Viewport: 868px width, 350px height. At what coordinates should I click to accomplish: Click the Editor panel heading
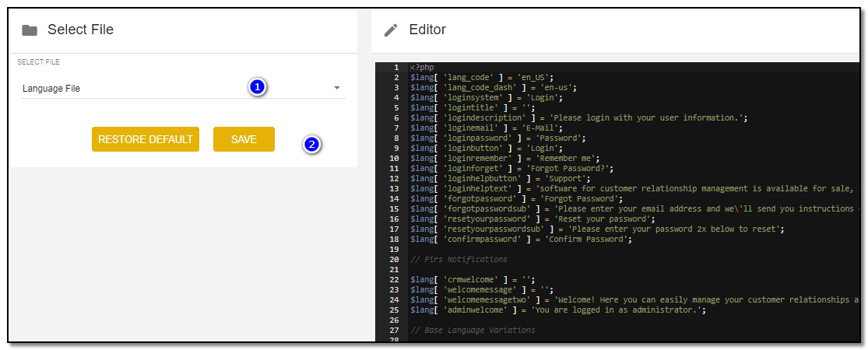[427, 30]
